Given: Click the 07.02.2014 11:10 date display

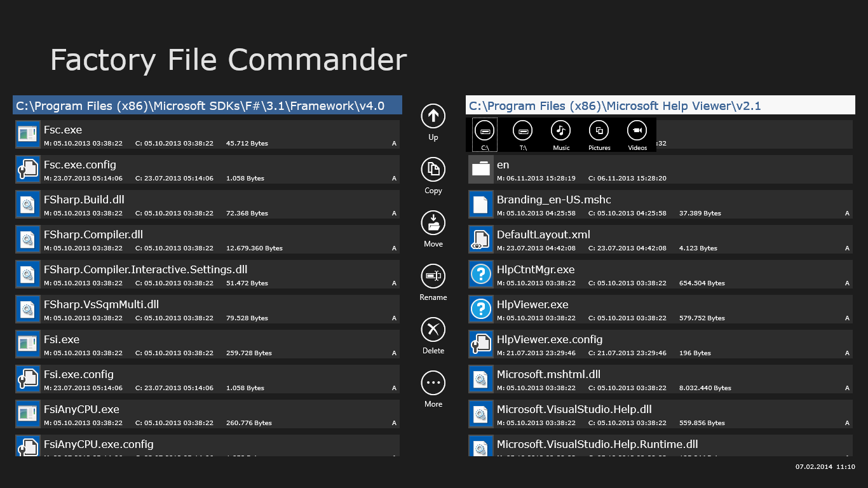Looking at the screenshot, I should (x=825, y=466).
